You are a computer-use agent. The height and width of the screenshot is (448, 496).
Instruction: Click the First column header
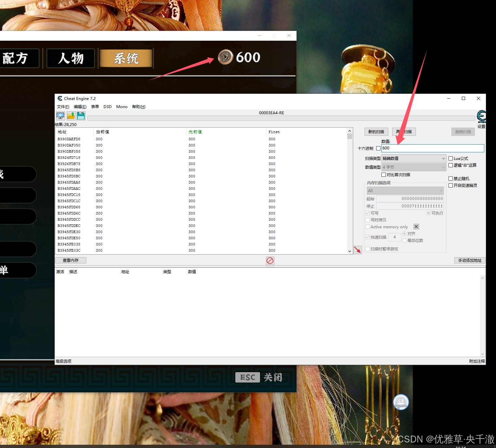tap(307, 132)
